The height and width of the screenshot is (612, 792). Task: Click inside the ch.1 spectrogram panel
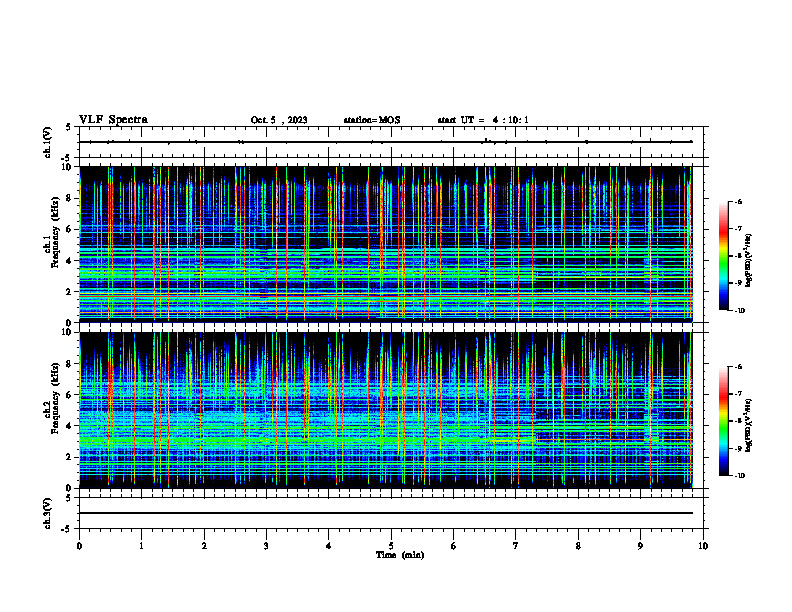coord(385,244)
